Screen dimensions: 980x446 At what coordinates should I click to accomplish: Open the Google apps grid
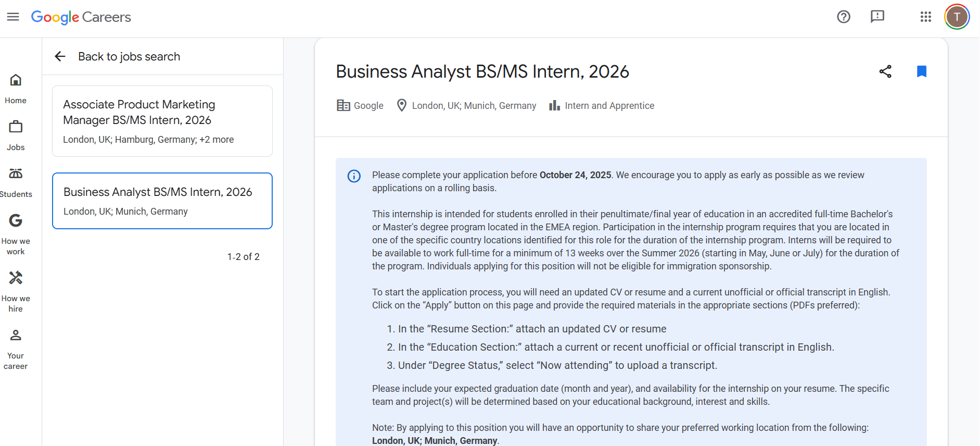925,17
